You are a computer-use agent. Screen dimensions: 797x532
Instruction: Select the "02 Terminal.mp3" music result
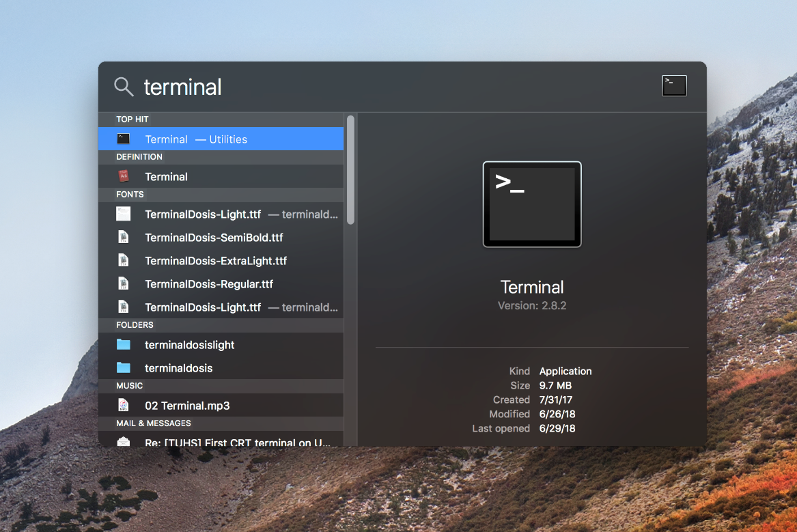(x=221, y=405)
